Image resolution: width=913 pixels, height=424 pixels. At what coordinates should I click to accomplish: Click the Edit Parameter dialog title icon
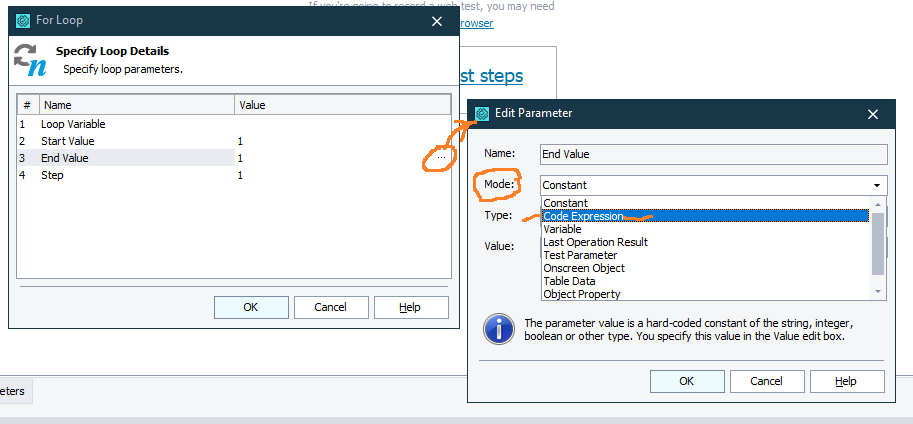tap(482, 114)
